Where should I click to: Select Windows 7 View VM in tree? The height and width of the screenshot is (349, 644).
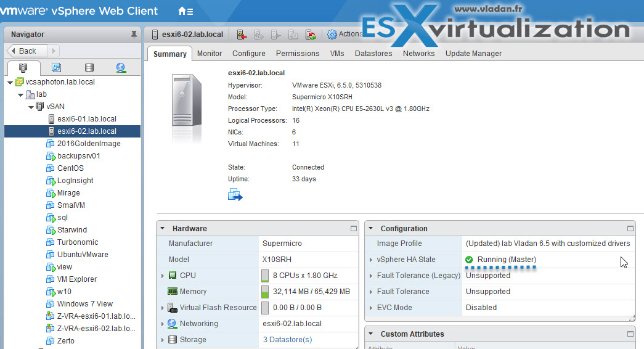point(84,304)
